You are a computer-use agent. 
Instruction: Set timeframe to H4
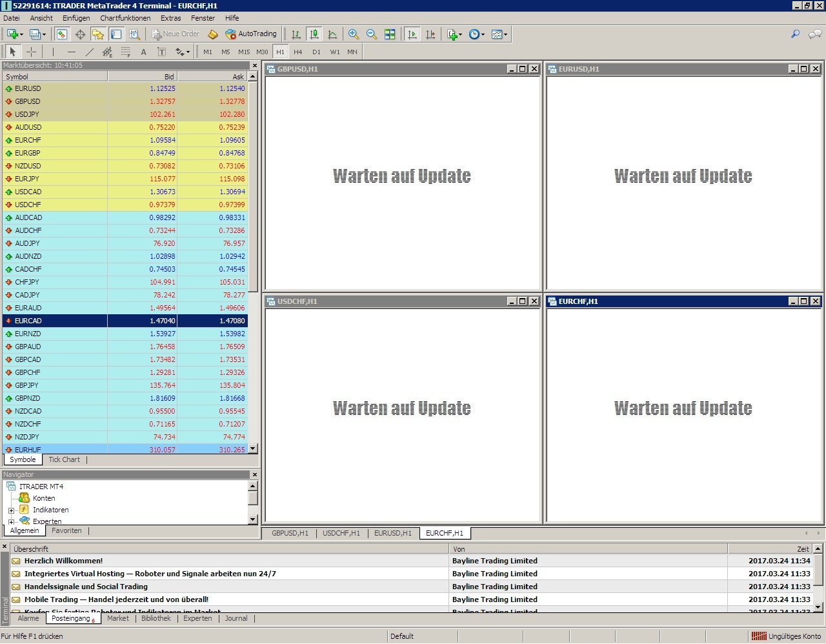coord(297,52)
